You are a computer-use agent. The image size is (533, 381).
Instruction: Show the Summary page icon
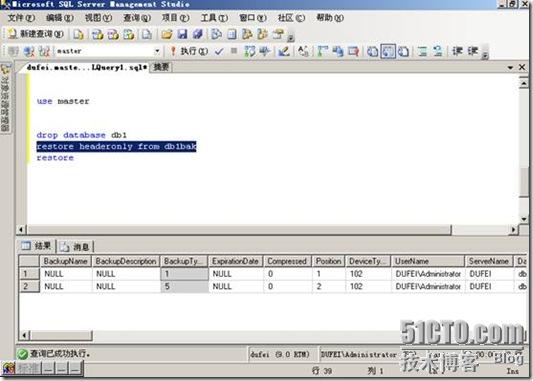tap(232, 34)
